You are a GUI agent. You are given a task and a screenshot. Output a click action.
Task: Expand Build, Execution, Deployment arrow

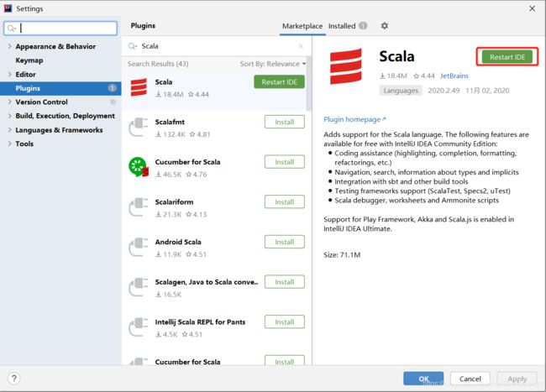[9, 116]
